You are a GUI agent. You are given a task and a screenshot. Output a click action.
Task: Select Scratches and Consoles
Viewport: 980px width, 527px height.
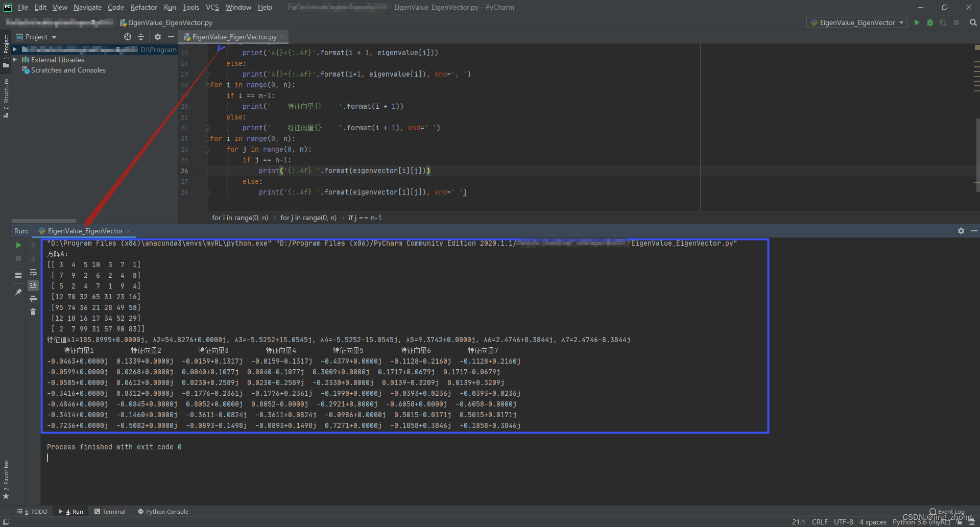tap(64, 70)
